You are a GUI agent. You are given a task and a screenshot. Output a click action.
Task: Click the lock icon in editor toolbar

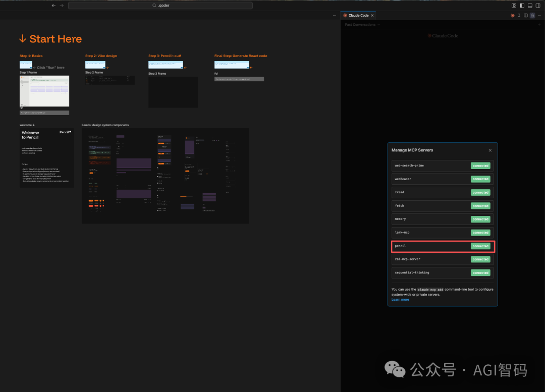tap(532, 16)
